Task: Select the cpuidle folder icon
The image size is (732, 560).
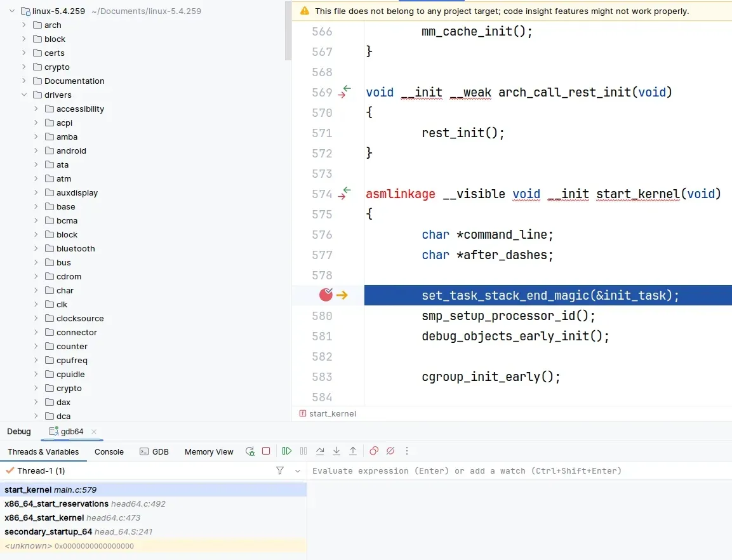Action: pos(50,374)
